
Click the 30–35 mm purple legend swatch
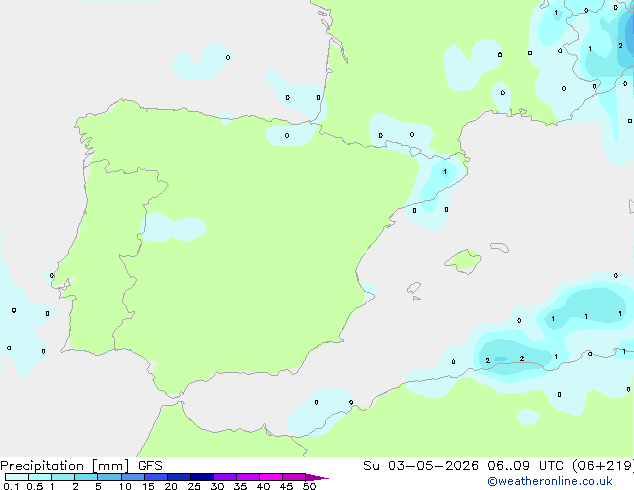coord(225,477)
